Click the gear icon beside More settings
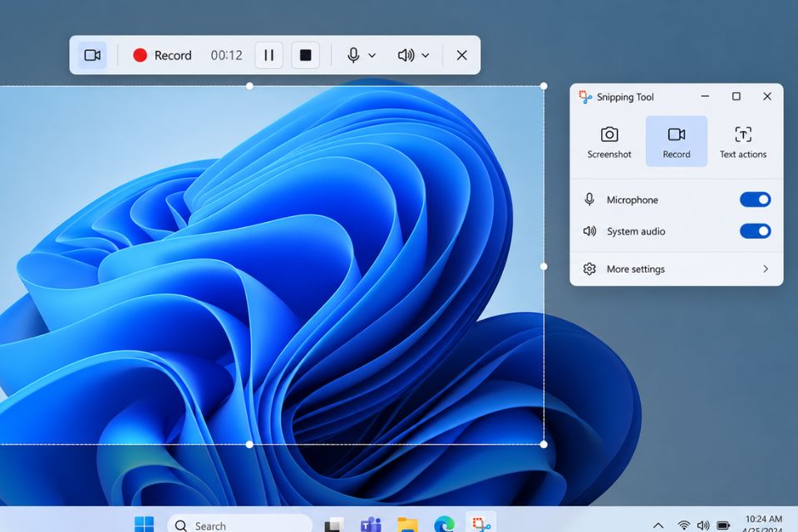This screenshot has height=532, width=798. click(589, 268)
